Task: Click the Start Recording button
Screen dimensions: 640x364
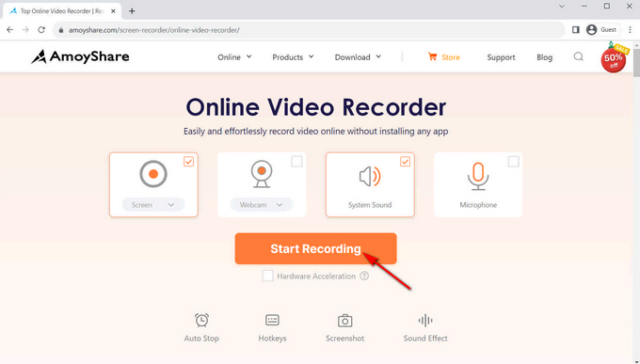Action: [x=315, y=248]
